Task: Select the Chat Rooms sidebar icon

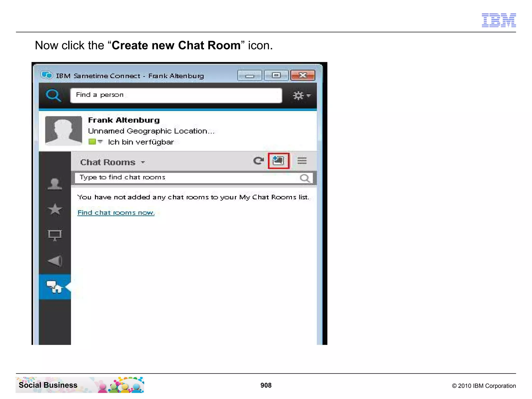Action: point(55,287)
